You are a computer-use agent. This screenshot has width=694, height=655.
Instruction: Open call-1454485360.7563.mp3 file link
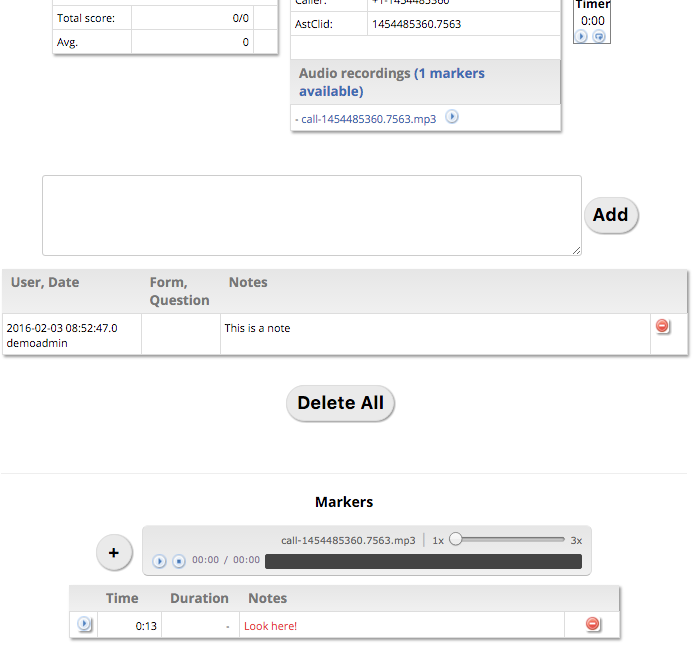[x=368, y=118]
